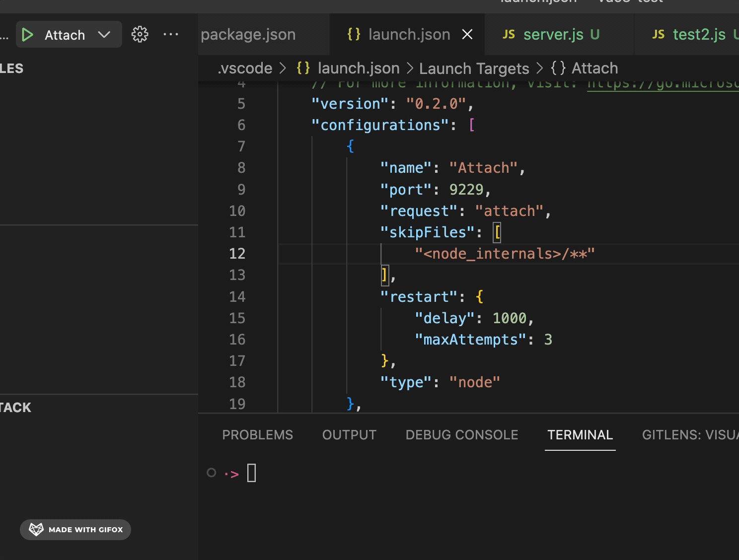Click the .vscode folder breadcrumb
The image size is (739, 560).
point(245,68)
